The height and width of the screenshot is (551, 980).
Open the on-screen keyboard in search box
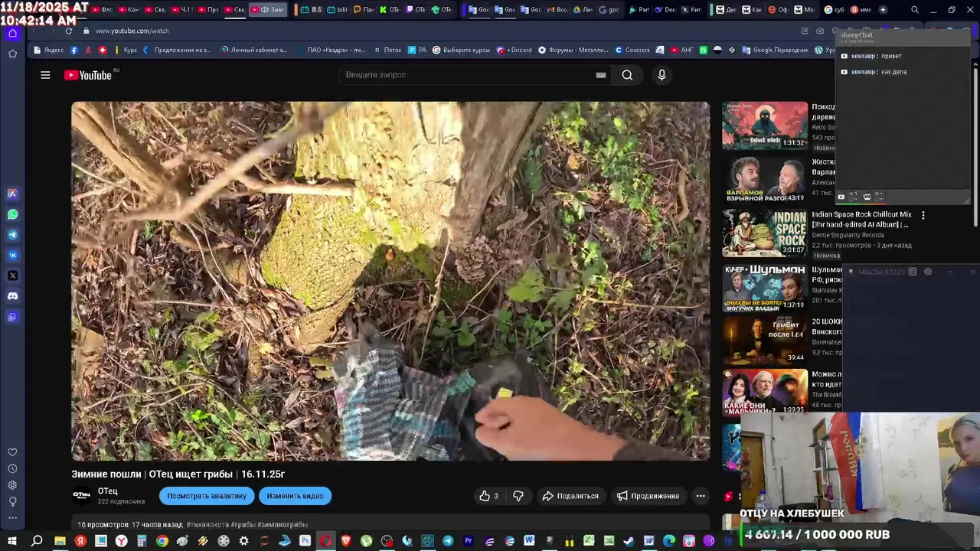601,75
